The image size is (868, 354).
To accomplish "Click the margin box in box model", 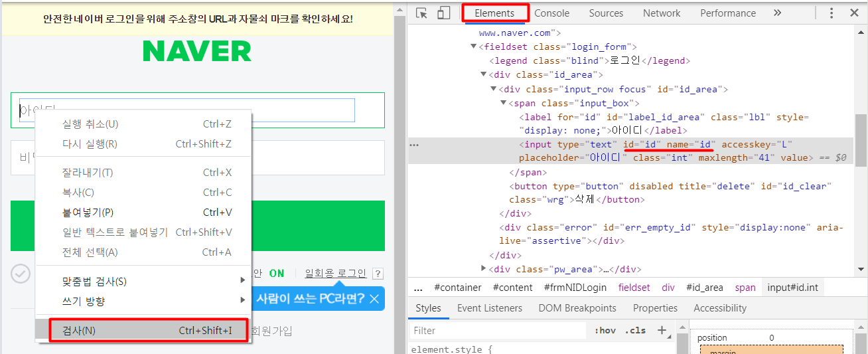I will (772, 350).
